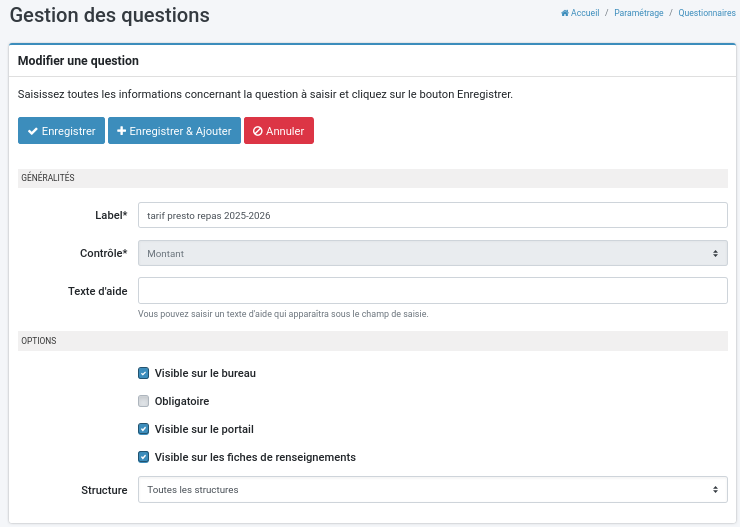The image size is (740, 527).
Task: Open Questionnaires breadcrumb link
Action: click(x=706, y=13)
